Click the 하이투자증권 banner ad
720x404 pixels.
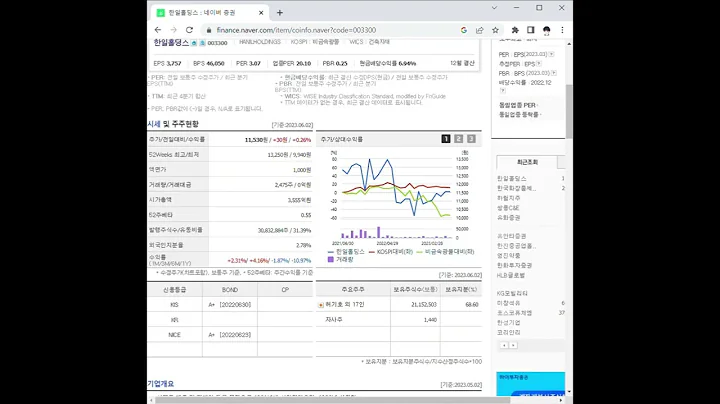[530, 384]
